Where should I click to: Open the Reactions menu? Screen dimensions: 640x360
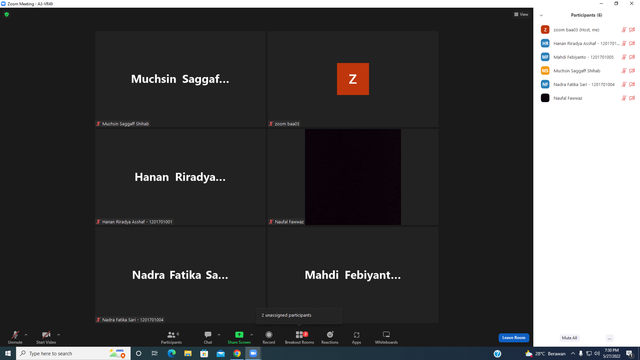coord(330,337)
